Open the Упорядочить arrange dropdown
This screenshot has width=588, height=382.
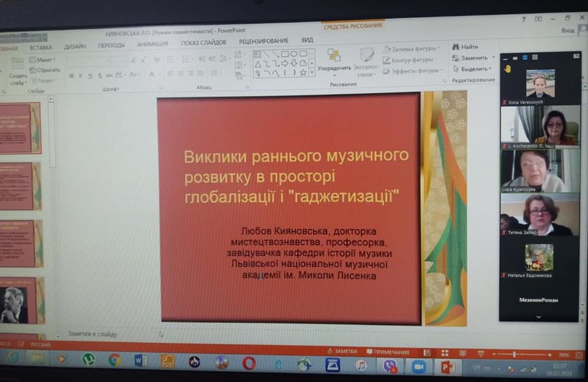(334, 62)
